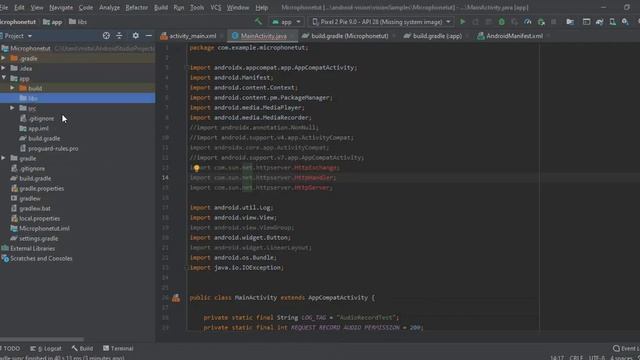The height and width of the screenshot is (360, 640).
Task: Click the app breadcrumb in navigation bar
Action: click(x=53, y=22)
